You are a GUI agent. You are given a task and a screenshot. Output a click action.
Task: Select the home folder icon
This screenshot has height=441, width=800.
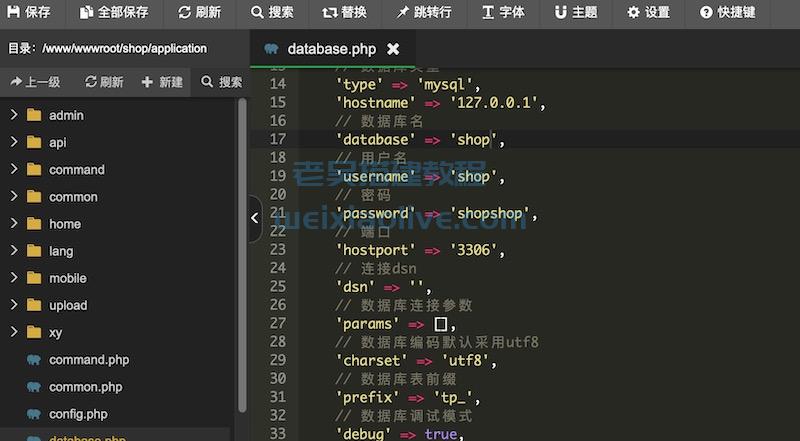(34, 224)
